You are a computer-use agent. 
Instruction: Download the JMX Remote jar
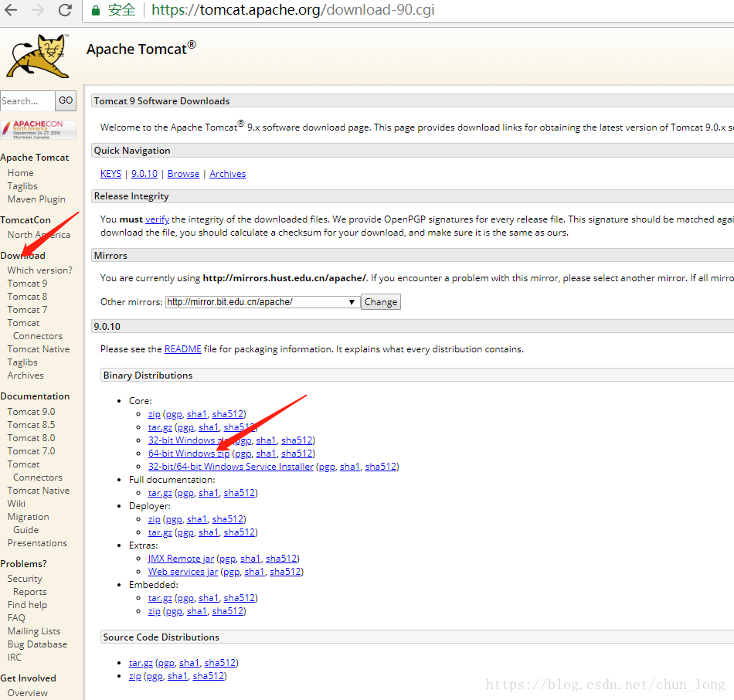click(181, 559)
